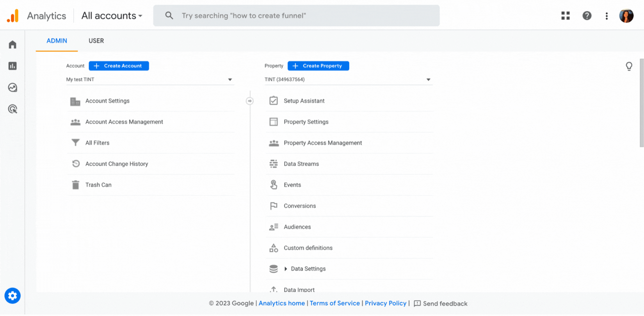
Task: Open the Reports bar-chart icon in sidebar
Action: pyautogui.click(x=12, y=66)
